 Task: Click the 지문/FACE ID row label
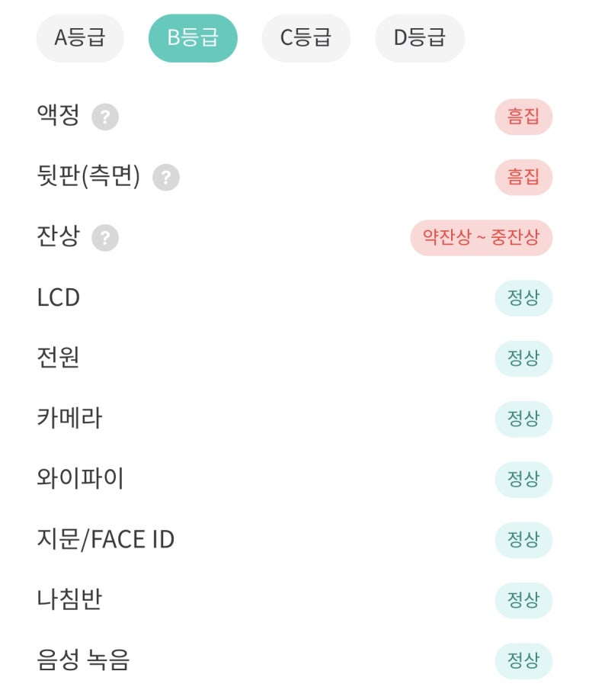pos(105,539)
